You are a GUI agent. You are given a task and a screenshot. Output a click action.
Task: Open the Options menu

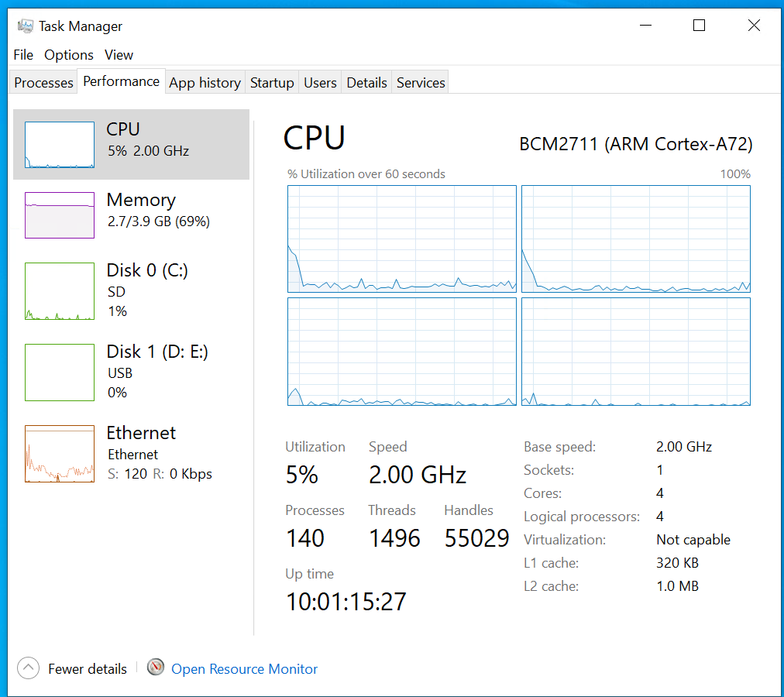[68, 54]
